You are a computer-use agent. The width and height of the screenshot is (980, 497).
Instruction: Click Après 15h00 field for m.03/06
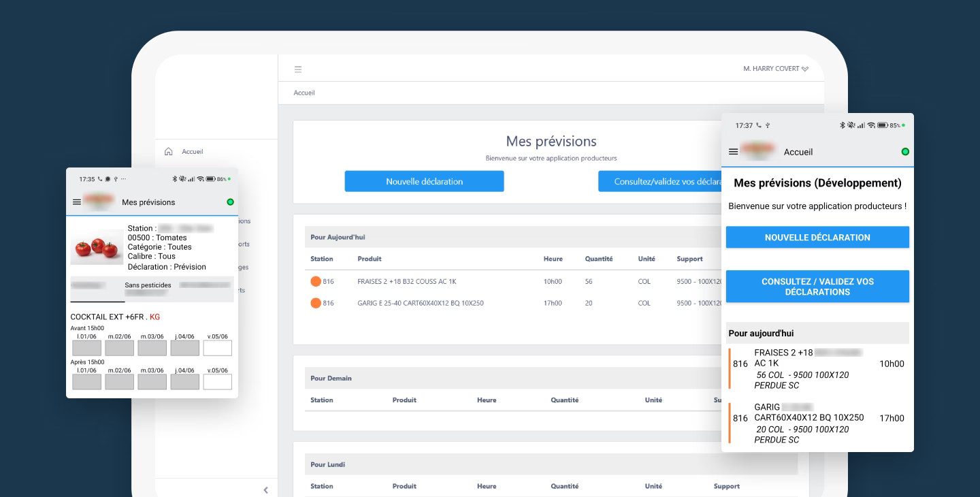click(152, 382)
